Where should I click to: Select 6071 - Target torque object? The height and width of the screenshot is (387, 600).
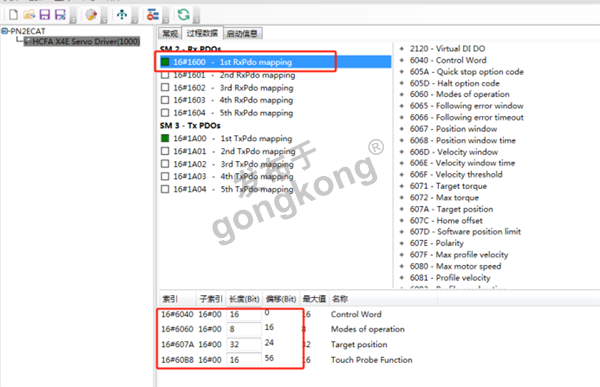pyautogui.click(x=448, y=186)
